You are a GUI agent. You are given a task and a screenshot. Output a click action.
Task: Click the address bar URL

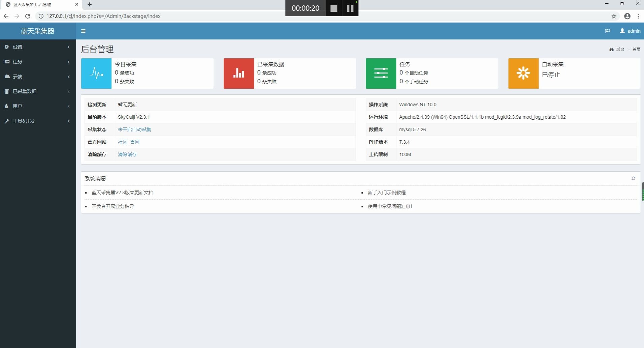click(104, 16)
